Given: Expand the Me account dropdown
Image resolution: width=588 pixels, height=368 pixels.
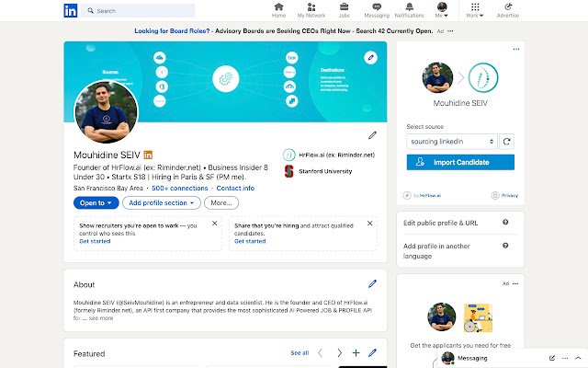Looking at the screenshot, I should pyautogui.click(x=442, y=10).
